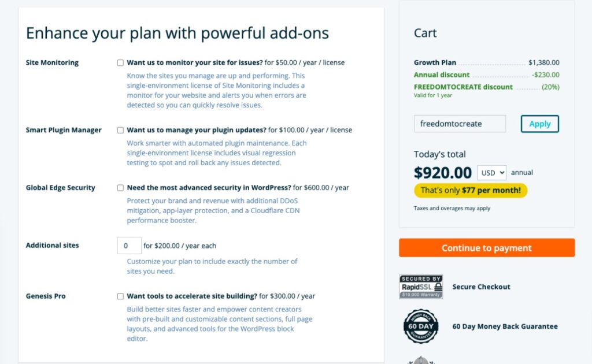Image resolution: width=592 pixels, height=364 pixels.
Task: Enable the Site Monitoring add-on checkbox
Action: click(x=120, y=62)
